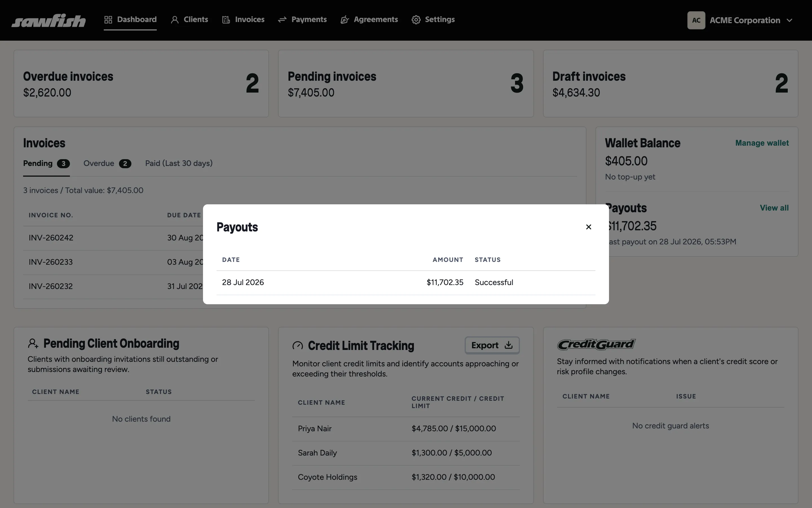Click the CreditGuard logo

pos(596,344)
